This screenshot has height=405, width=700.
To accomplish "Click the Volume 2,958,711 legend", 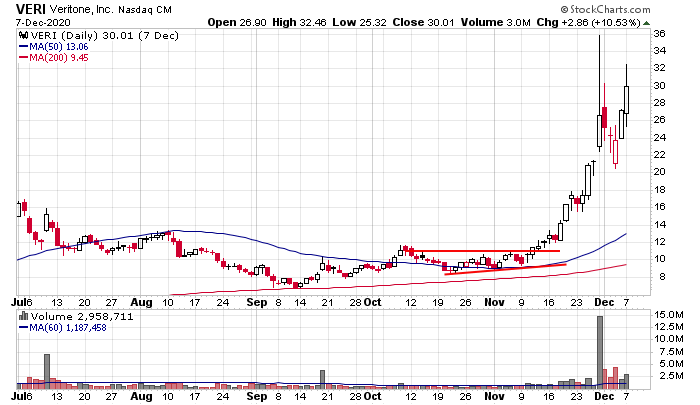I will click(82, 317).
